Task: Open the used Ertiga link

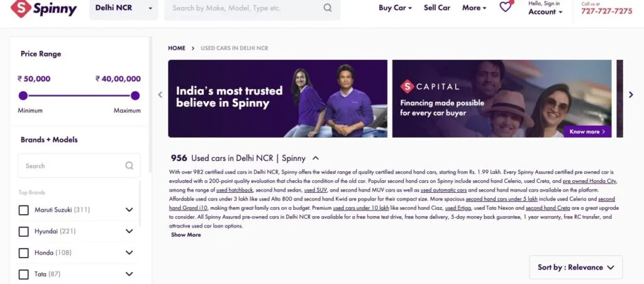Action: 458,208
